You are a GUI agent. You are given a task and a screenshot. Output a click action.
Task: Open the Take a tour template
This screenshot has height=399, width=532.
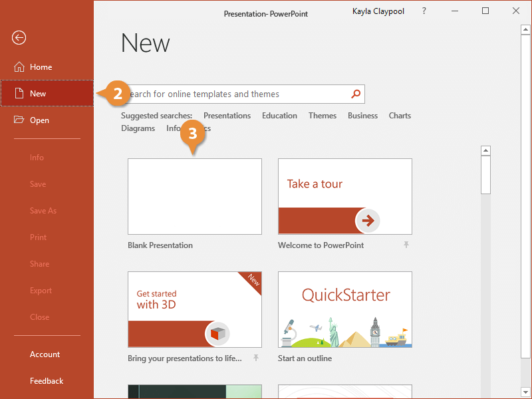pyautogui.click(x=344, y=196)
